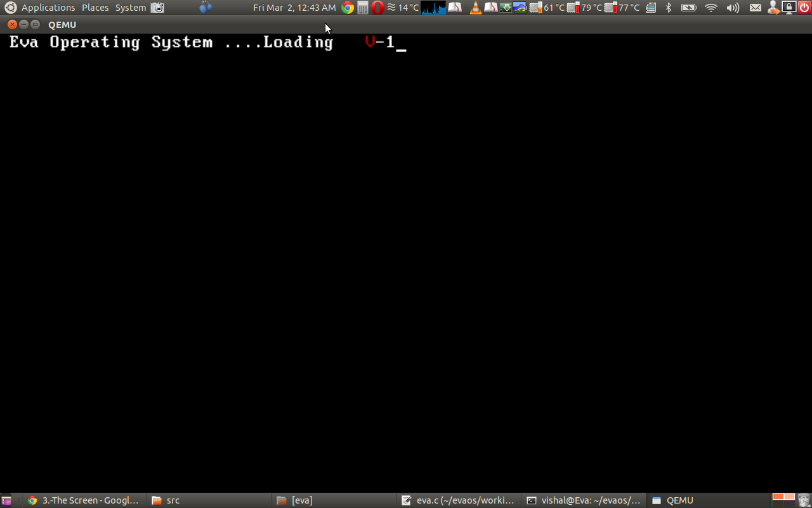Check the 61°C temperature sensor applet
This screenshot has width=812, height=508.
tap(547, 8)
